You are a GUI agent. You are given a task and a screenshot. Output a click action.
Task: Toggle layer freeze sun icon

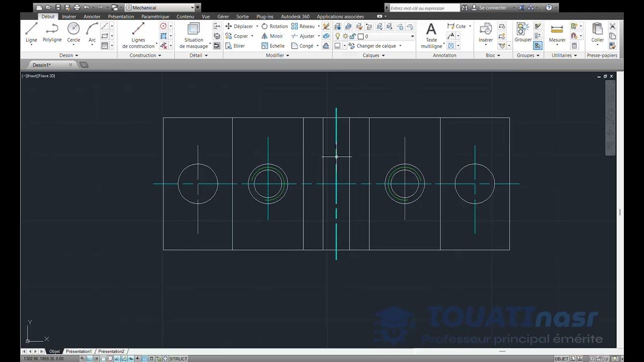pos(345,36)
